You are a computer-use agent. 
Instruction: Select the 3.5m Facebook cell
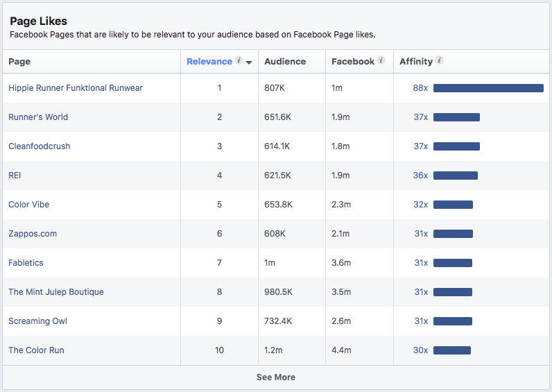pyautogui.click(x=341, y=292)
